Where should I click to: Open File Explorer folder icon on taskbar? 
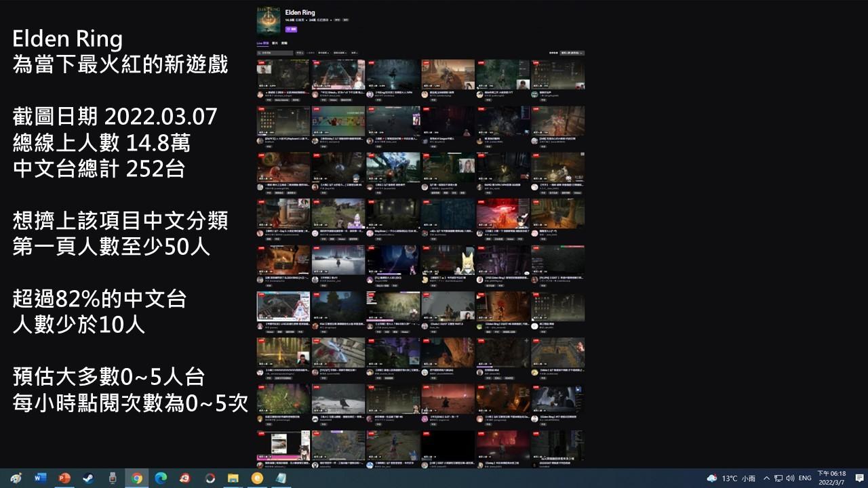pyautogui.click(x=233, y=479)
